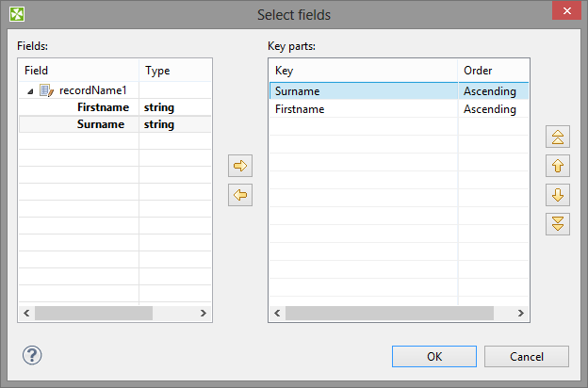Click the Fields horizontal scrollbar right arrow
Viewport: 588px width, 388px height.
tap(203, 313)
